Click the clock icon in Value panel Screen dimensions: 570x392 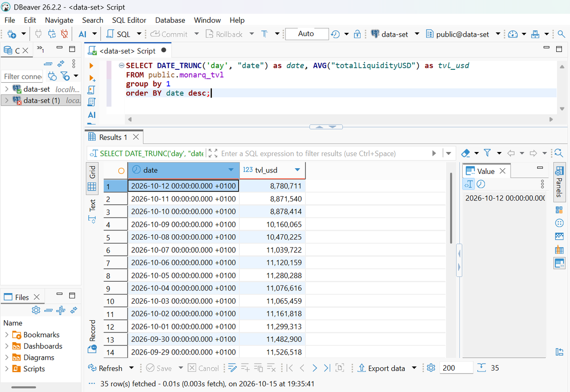(x=481, y=184)
